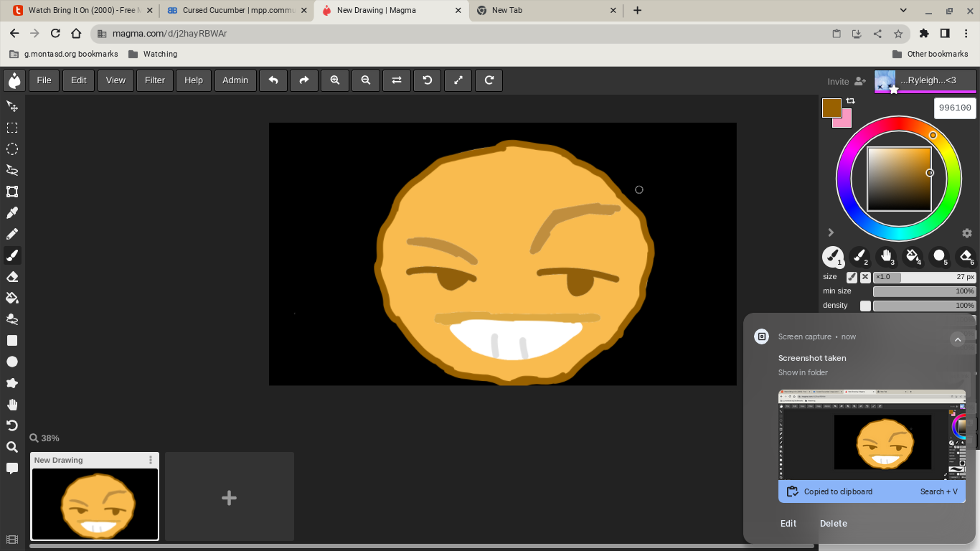Screen dimensions: 980x551
Task: Click the brown foreground color swatch
Action: coord(831,108)
